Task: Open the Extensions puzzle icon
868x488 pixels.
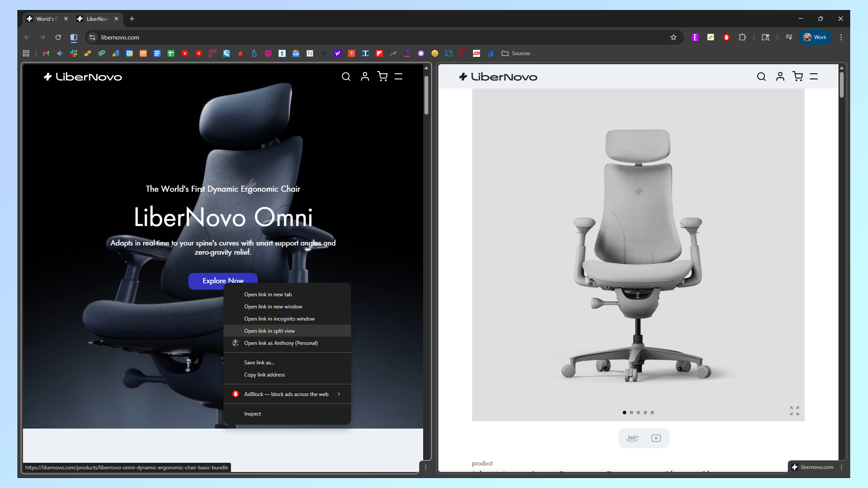Action: point(743,37)
